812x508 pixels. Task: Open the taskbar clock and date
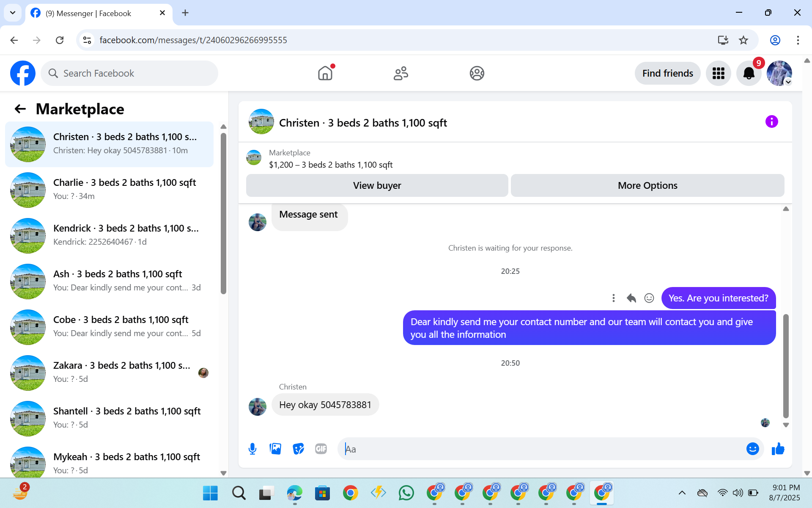(x=785, y=493)
